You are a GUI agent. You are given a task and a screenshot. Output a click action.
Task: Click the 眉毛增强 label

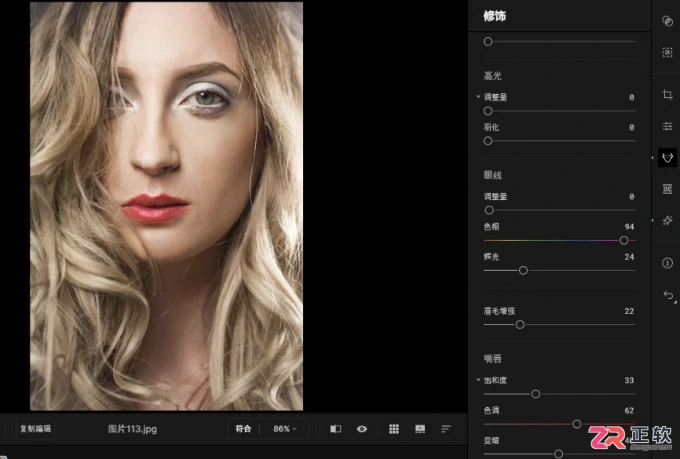pos(499,311)
